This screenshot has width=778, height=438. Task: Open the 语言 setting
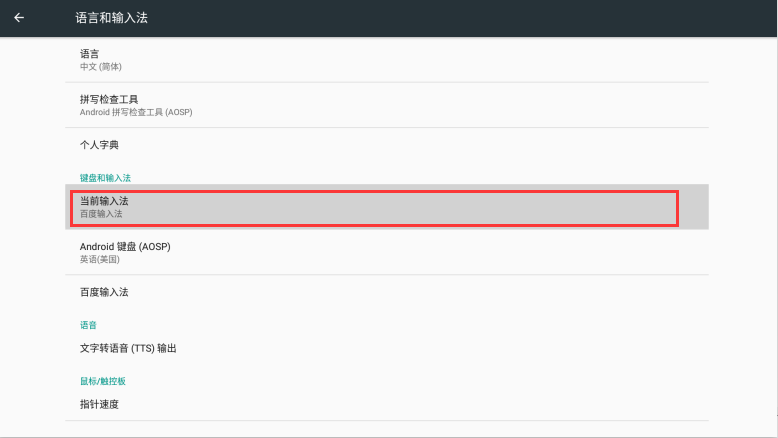tap(89, 54)
